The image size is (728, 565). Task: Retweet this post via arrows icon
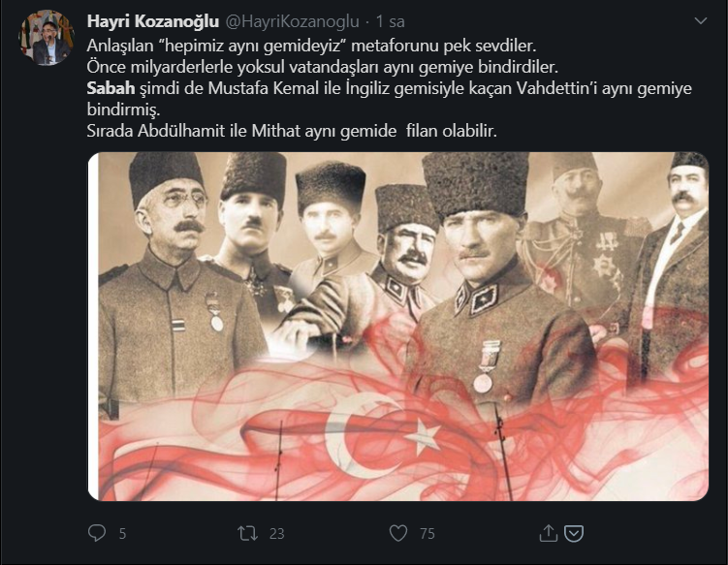coord(247,533)
